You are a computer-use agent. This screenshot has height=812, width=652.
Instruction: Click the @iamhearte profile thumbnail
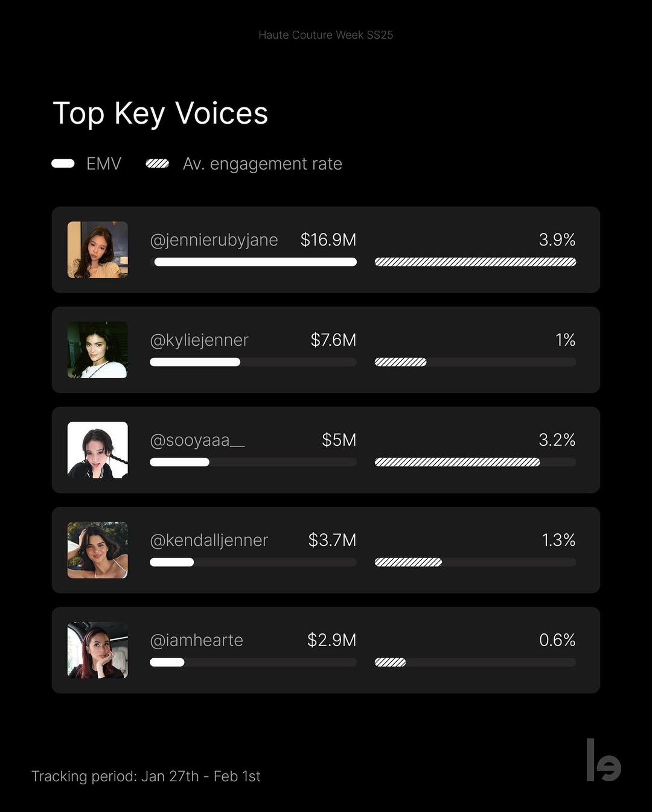(98, 650)
